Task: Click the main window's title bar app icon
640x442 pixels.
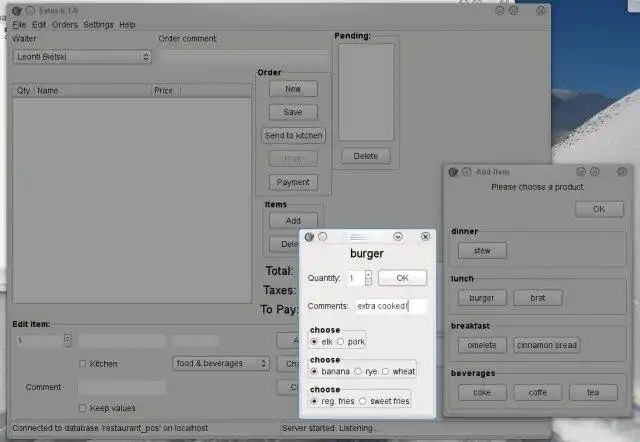Action: tap(17, 11)
